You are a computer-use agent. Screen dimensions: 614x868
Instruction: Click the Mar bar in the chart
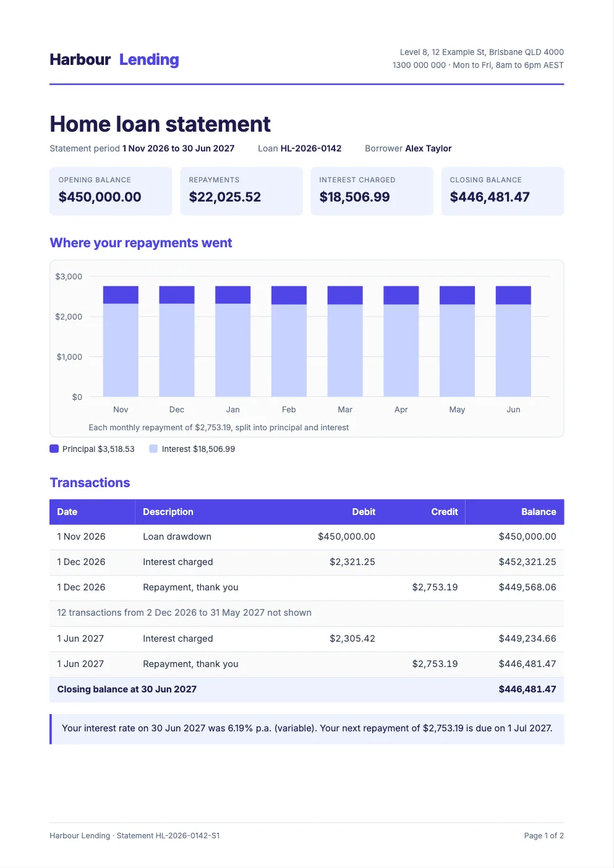point(345,341)
